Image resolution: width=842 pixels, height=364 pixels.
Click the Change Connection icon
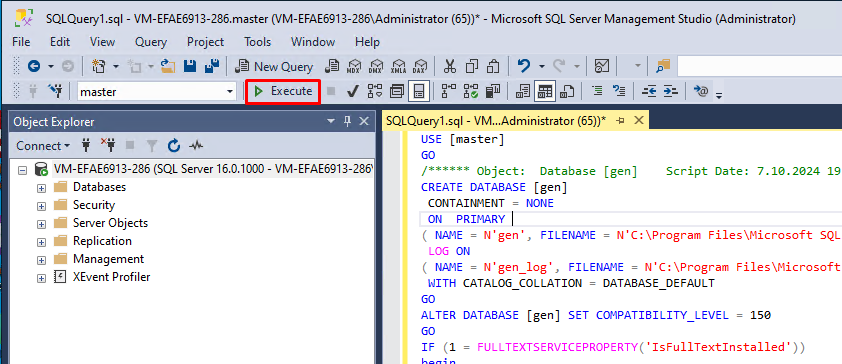(x=55, y=92)
